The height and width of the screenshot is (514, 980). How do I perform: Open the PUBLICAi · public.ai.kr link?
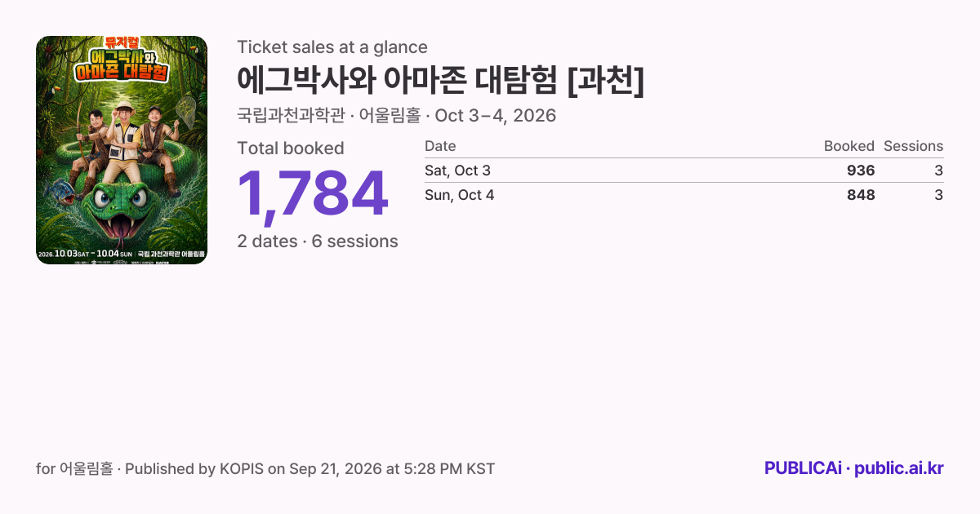[853, 468]
